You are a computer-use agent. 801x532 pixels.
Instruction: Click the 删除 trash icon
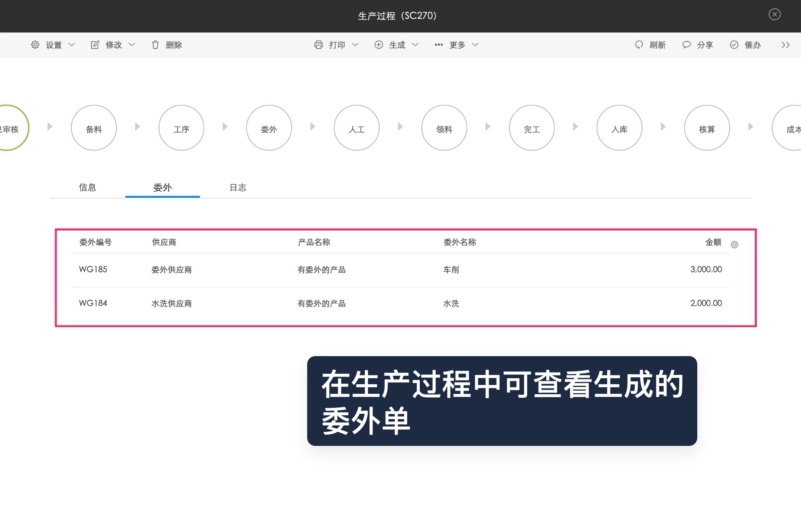coord(156,45)
